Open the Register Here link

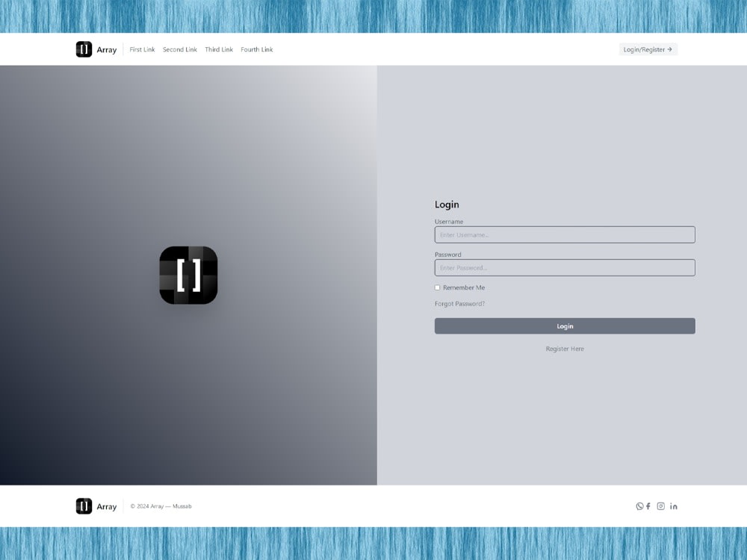tap(565, 349)
